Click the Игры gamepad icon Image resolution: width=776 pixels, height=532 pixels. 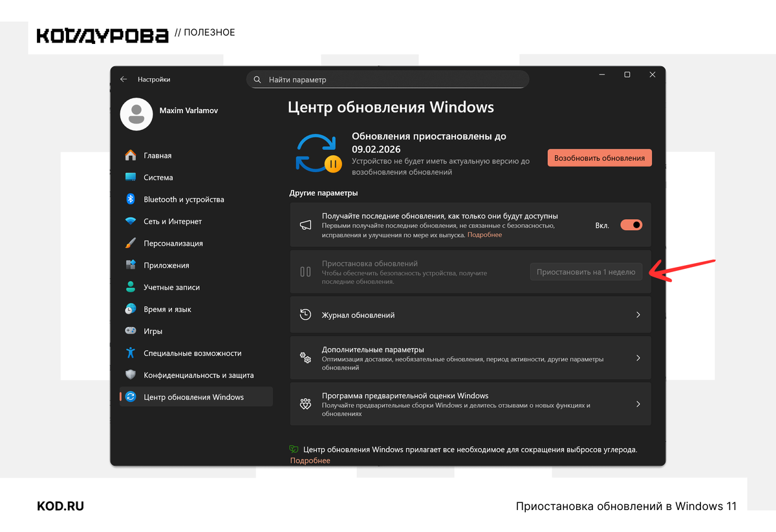click(131, 332)
